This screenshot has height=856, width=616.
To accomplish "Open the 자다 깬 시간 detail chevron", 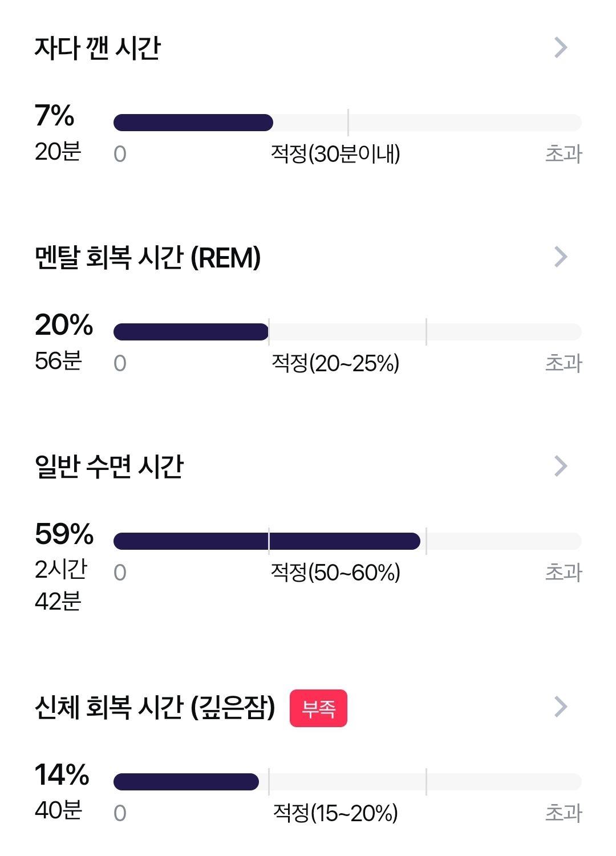I will (561, 48).
